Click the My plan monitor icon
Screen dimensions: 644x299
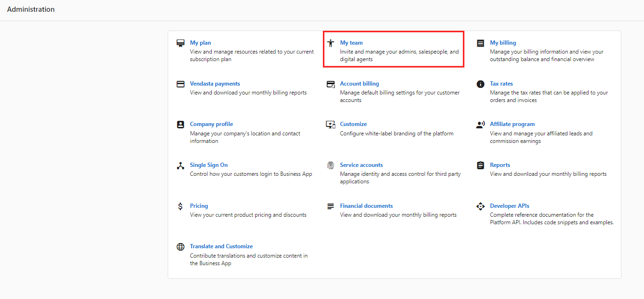(180, 43)
